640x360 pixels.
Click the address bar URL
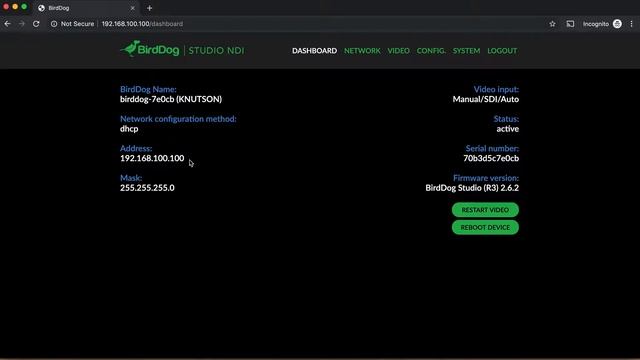click(x=142, y=24)
